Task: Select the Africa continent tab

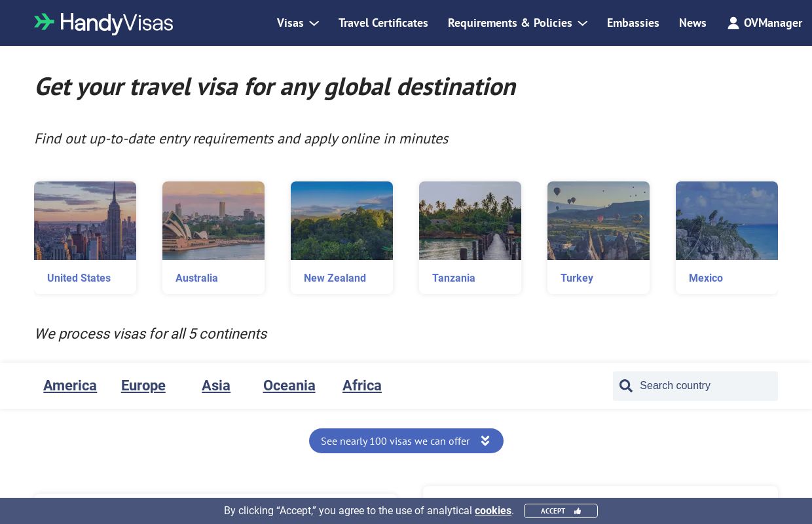Action: click(362, 386)
